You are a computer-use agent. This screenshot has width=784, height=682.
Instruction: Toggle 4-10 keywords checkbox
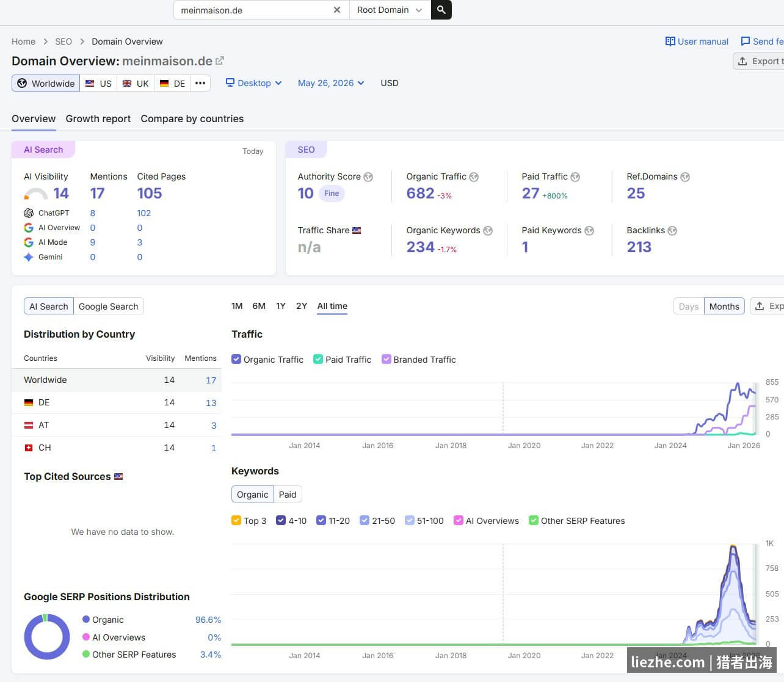pos(281,520)
